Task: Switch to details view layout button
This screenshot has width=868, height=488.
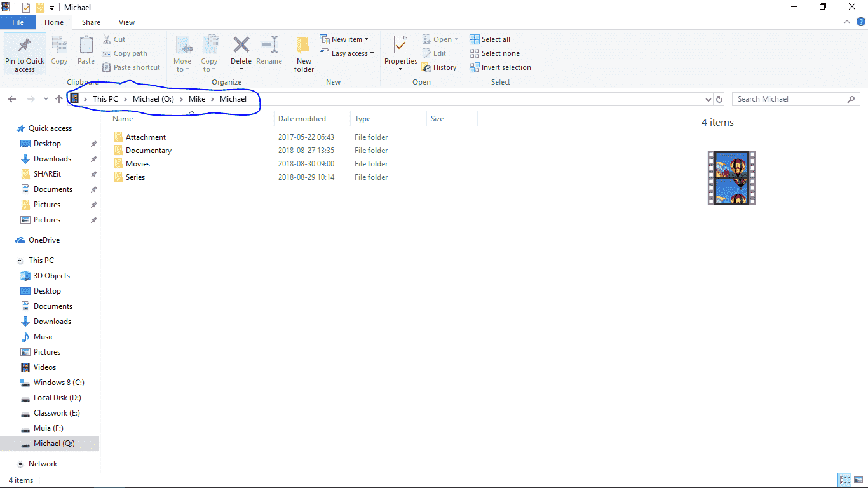Action: point(844,480)
